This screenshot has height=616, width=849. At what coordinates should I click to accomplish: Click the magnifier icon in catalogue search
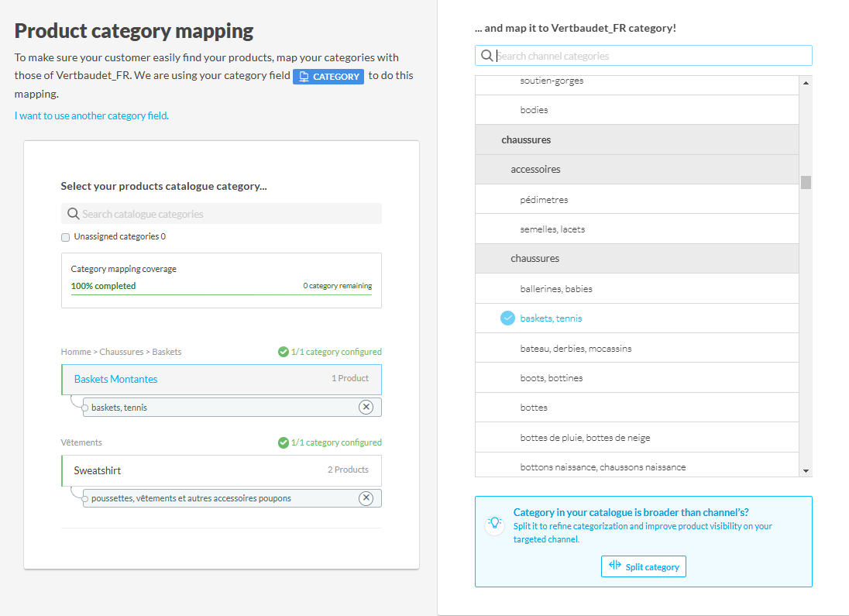73,214
